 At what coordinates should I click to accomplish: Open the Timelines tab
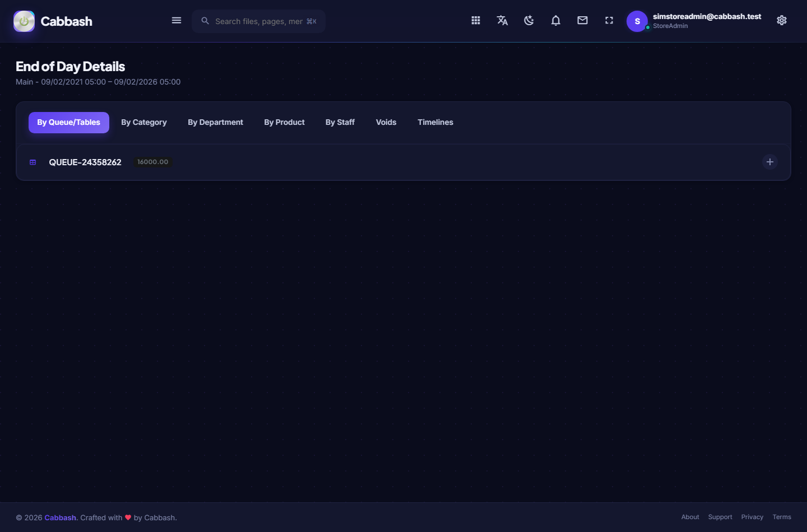point(435,123)
